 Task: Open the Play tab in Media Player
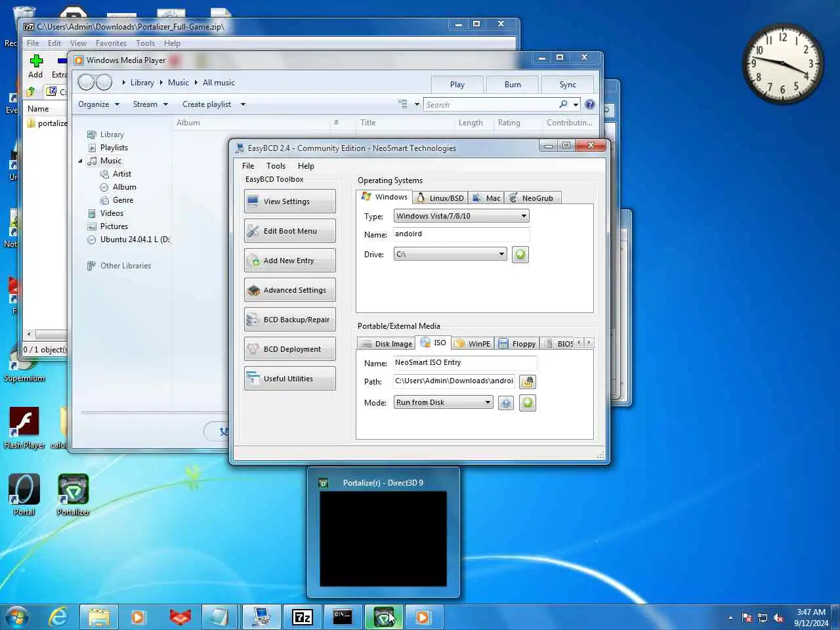(457, 85)
